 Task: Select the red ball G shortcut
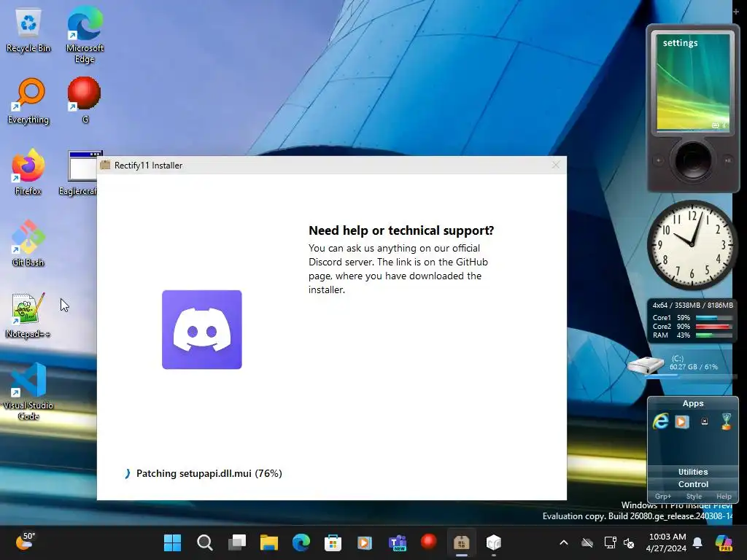pyautogui.click(x=85, y=100)
